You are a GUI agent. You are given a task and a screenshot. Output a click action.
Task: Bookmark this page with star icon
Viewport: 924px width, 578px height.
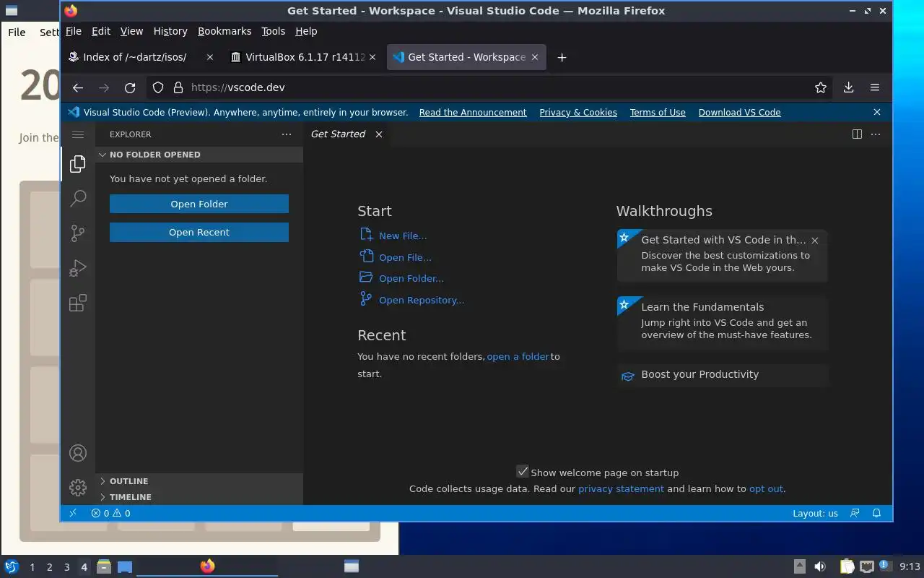point(821,87)
